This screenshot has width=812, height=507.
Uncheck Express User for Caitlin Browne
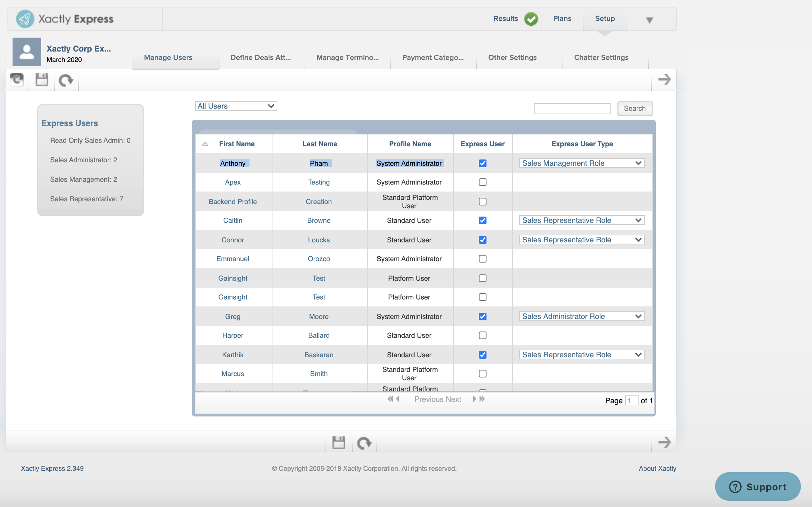[x=483, y=220]
